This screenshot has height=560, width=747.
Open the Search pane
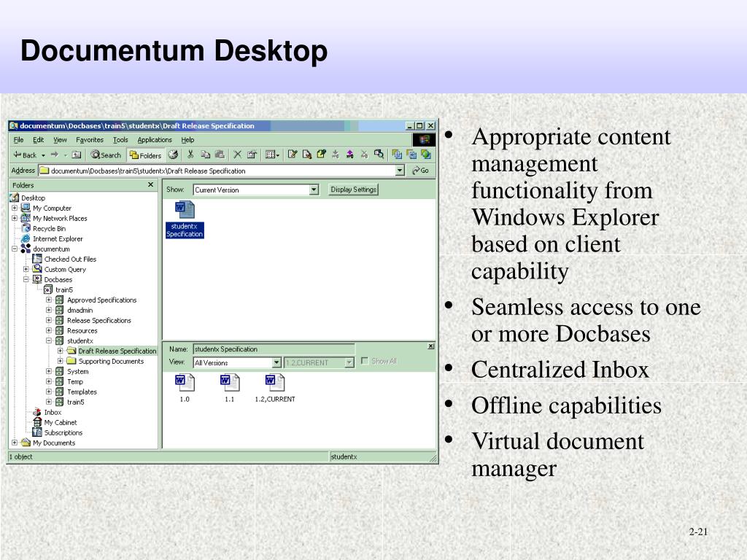[x=106, y=155]
